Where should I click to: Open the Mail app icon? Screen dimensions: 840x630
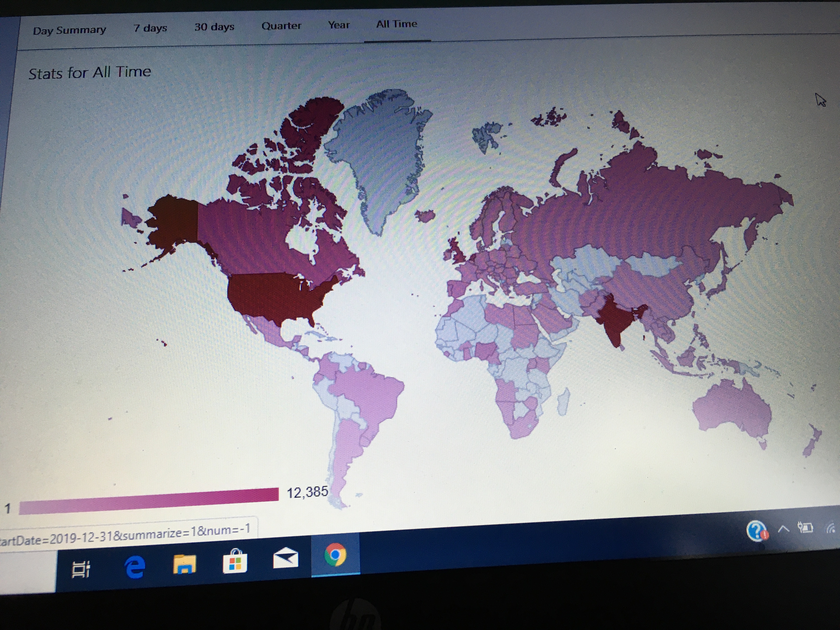pos(286,559)
